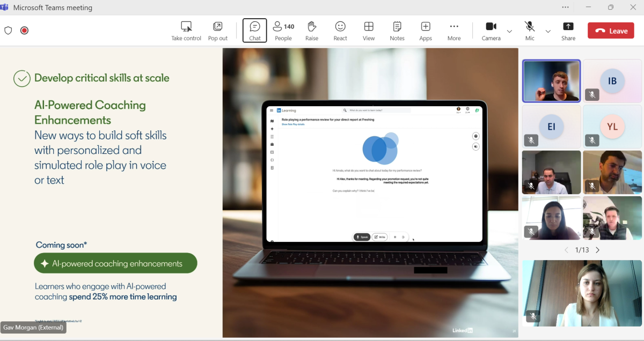This screenshot has width=644, height=341.
Task: Expand the Camera options dropdown arrow
Action: (x=509, y=31)
